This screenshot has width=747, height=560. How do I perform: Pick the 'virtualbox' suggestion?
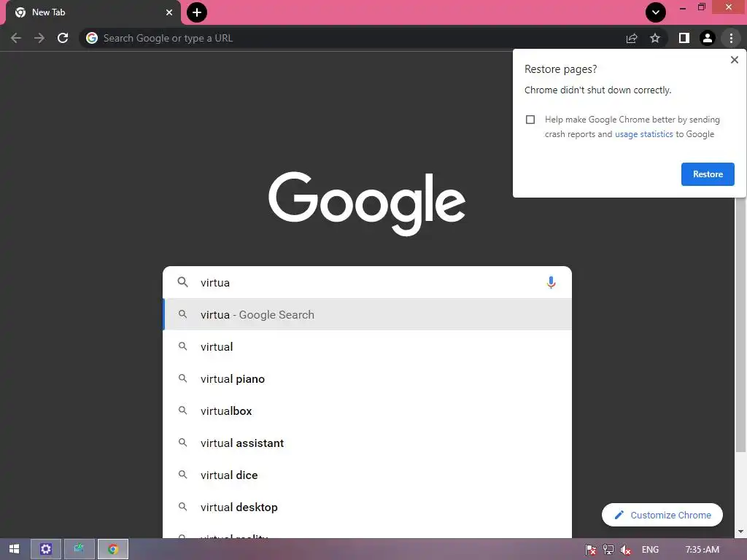[x=367, y=411]
